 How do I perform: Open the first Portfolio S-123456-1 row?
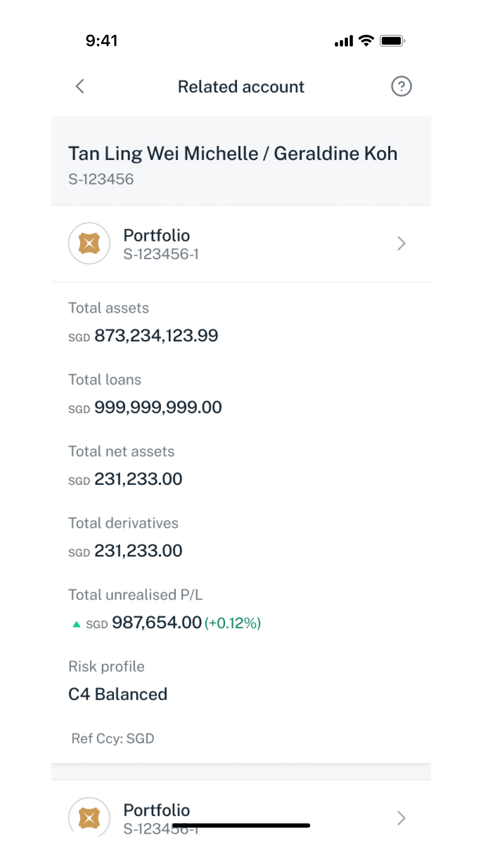point(241,243)
